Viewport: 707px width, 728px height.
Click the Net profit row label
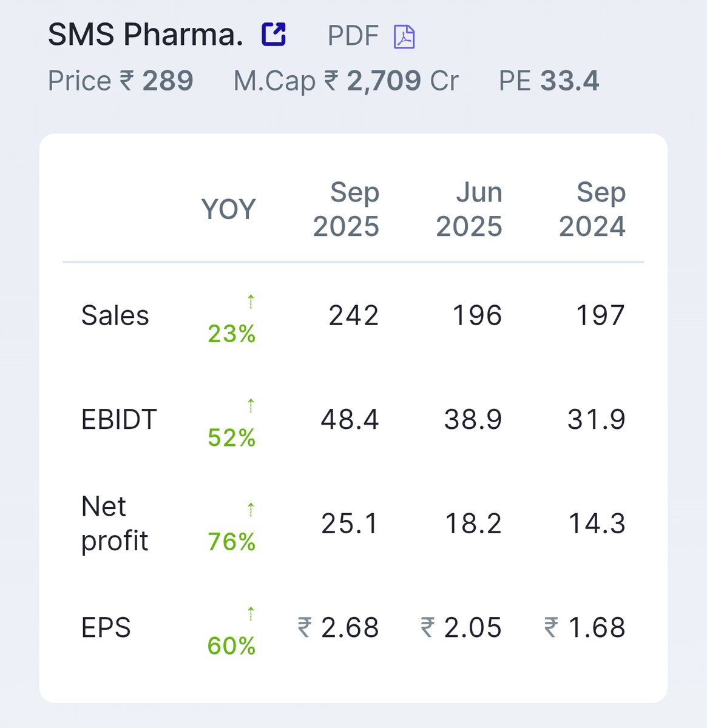(x=115, y=523)
